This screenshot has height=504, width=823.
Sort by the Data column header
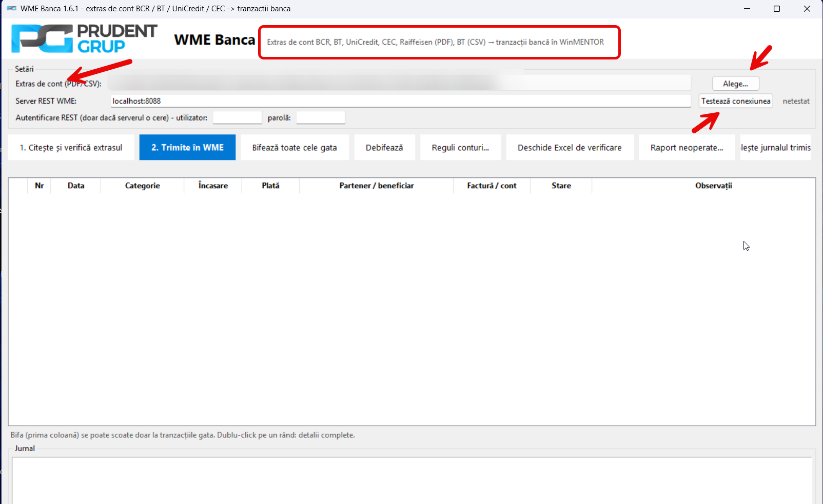point(76,186)
